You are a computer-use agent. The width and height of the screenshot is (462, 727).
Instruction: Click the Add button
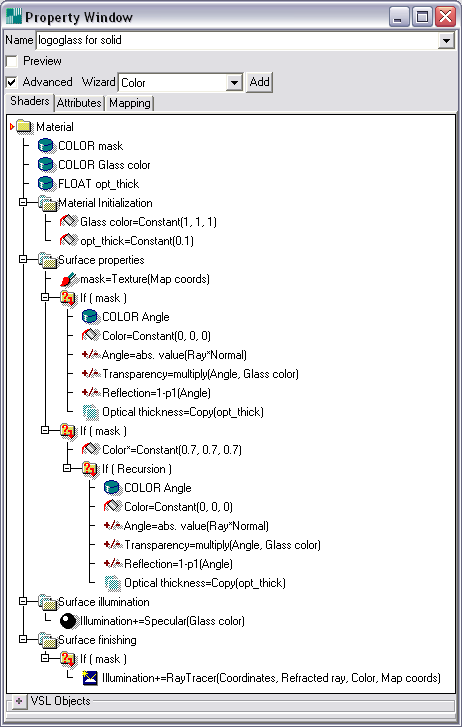click(259, 83)
